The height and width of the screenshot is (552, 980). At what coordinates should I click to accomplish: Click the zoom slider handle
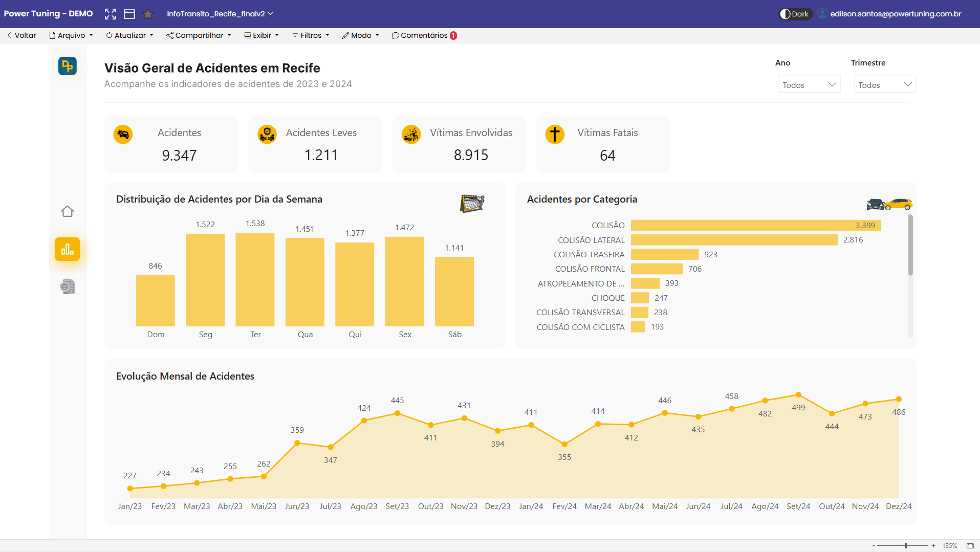coord(905,546)
